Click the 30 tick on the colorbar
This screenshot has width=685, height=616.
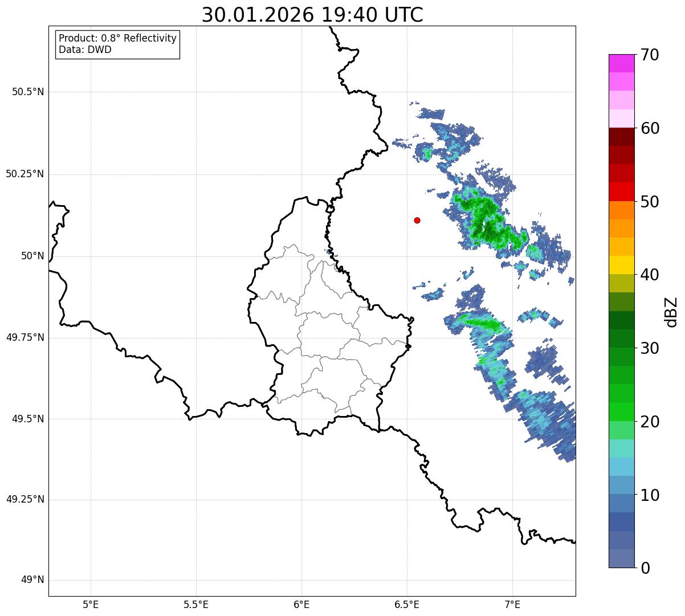[x=650, y=348]
